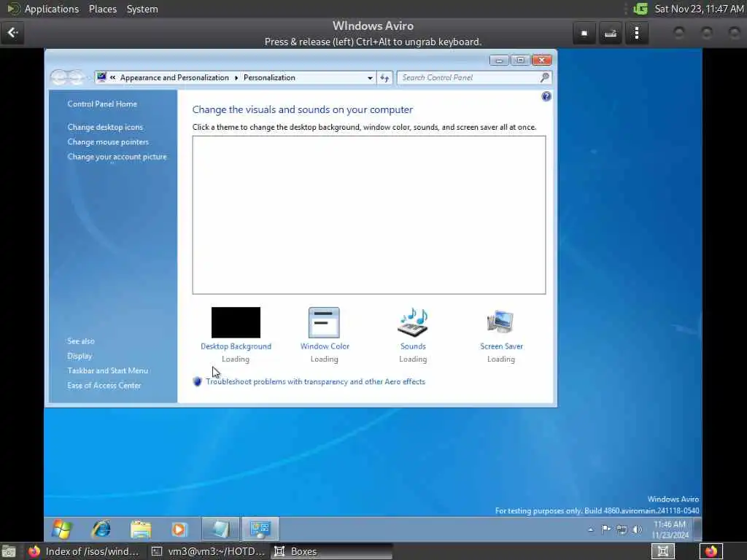Open Ease of Access Center link
Image resolution: width=747 pixels, height=560 pixels.
pyautogui.click(x=104, y=385)
